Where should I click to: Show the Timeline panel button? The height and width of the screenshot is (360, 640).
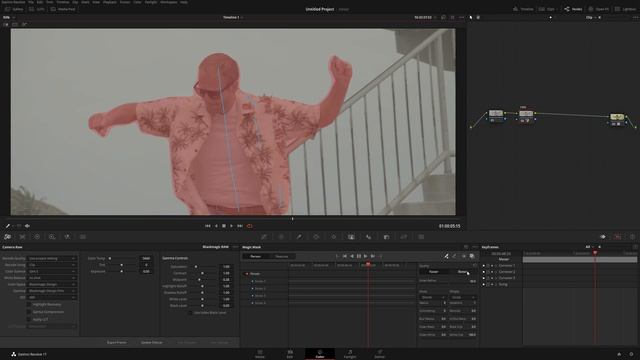pos(523,9)
